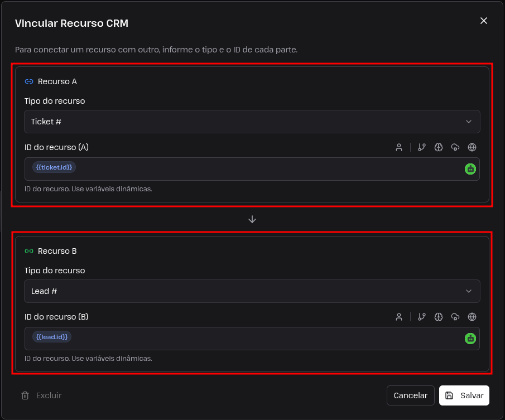Open Recurso A tipo do recurso dropdown
The width and height of the screenshot is (505, 420).
[252, 122]
